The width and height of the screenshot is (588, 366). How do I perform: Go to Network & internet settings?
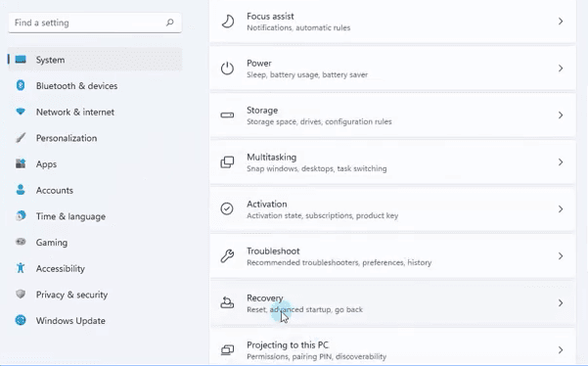[x=95, y=112]
